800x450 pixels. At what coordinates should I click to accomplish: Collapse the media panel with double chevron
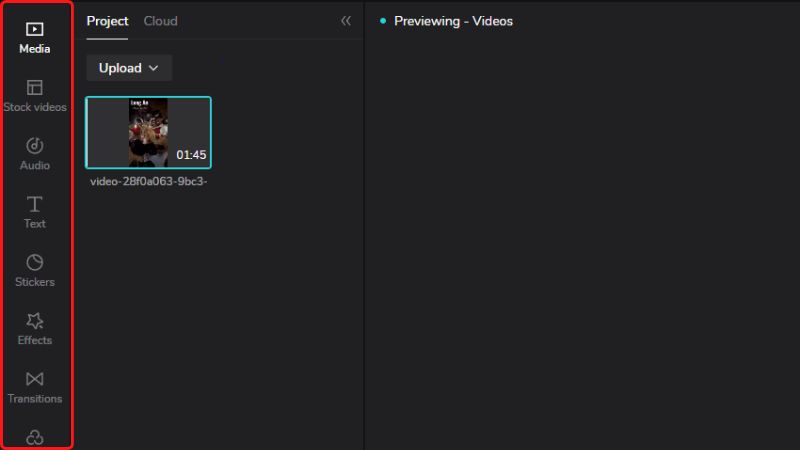click(x=346, y=21)
